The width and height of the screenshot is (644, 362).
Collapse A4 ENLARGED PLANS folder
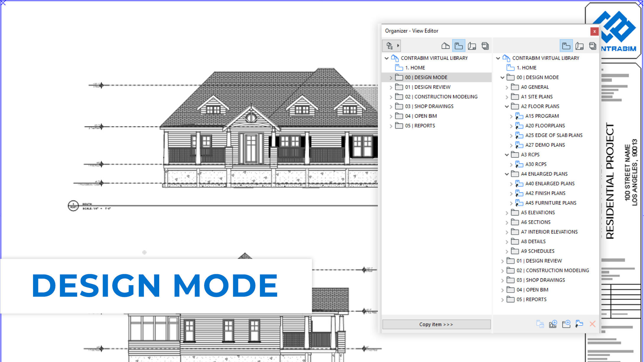coord(507,174)
